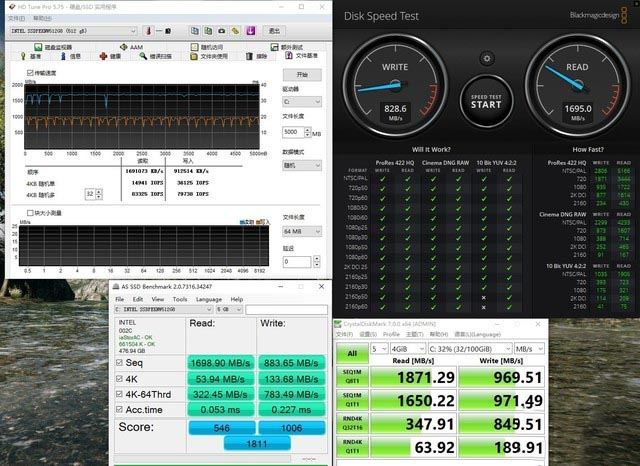Open the C: drive letter dropdown in HD Tune
The height and width of the screenshot is (466, 640).
(302, 102)
